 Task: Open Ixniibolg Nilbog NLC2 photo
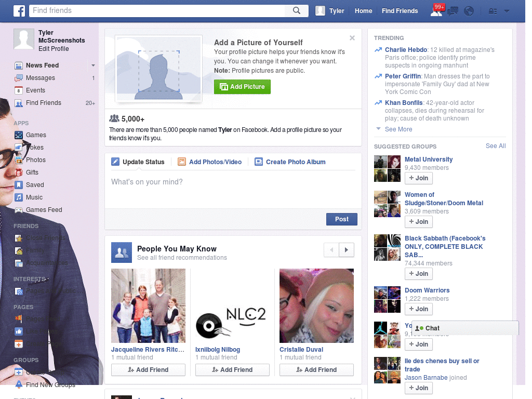232,305
